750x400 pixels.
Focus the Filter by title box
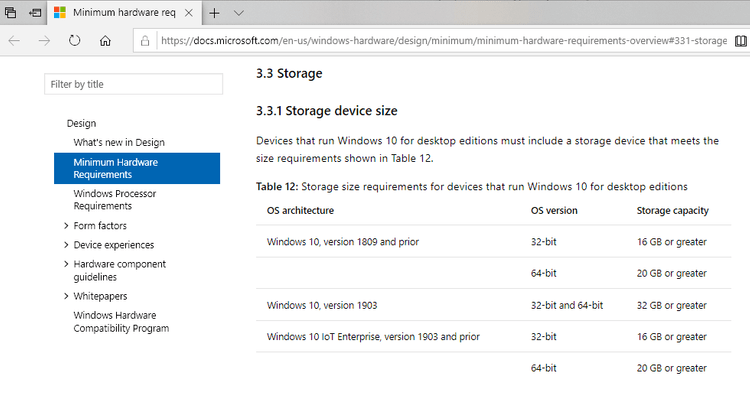pyautogui.click(x=133, y=84)
